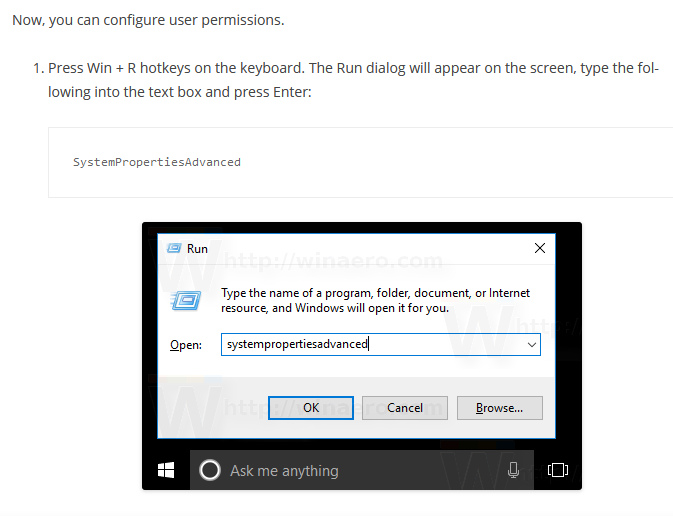
Task: Click the Browse... button
Action: 499,407
